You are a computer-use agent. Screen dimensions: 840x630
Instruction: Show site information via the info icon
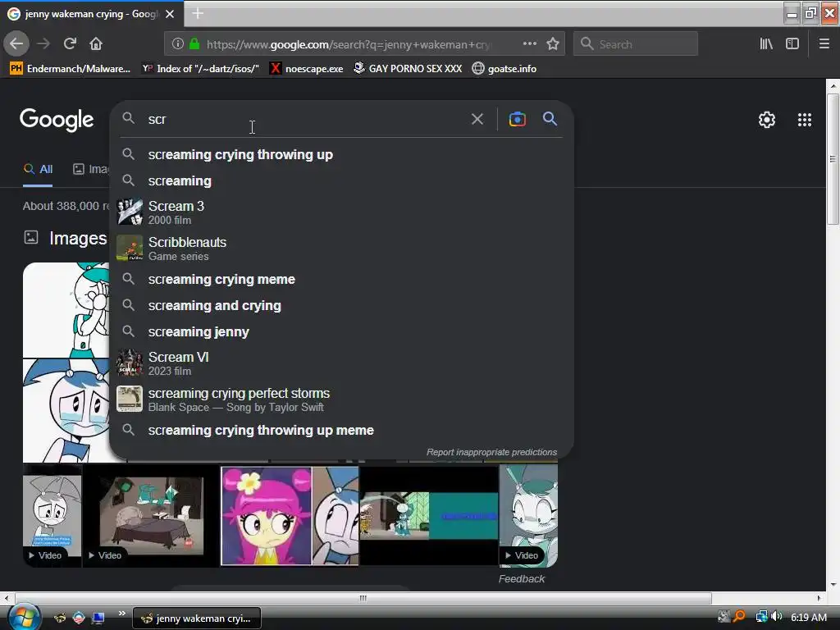178,44
